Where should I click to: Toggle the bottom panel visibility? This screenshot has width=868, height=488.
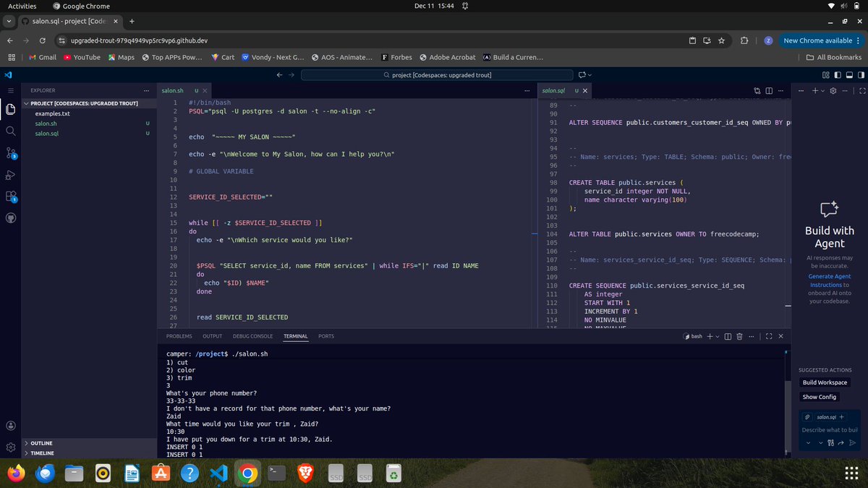point(849,74)
